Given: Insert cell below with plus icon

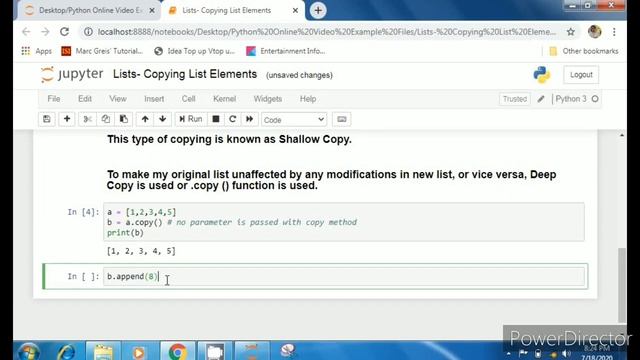Looking at the screenshot, I should click(67, 119).
